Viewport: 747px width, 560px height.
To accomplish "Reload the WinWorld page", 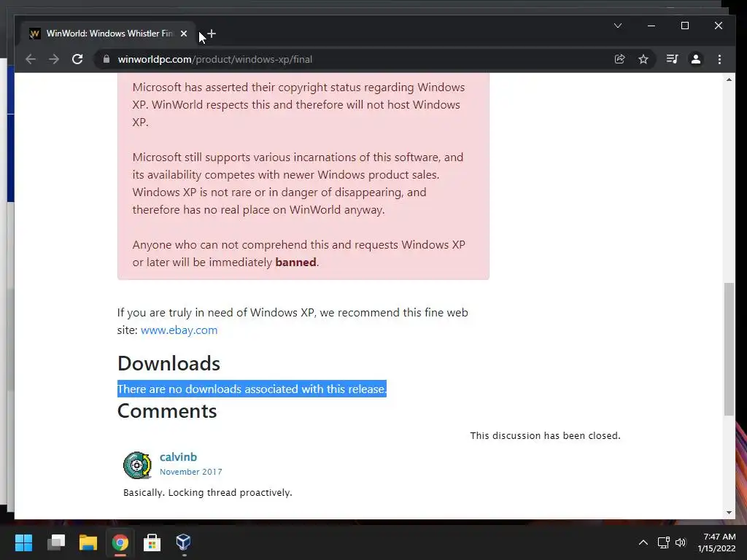I will coord(77,59).
